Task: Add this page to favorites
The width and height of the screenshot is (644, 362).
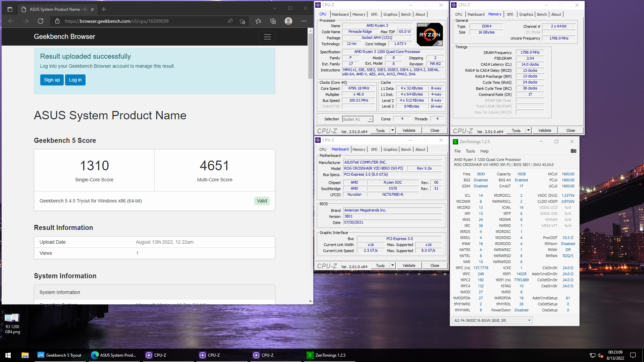Action: pyautogui.click(x=243, y=21)
